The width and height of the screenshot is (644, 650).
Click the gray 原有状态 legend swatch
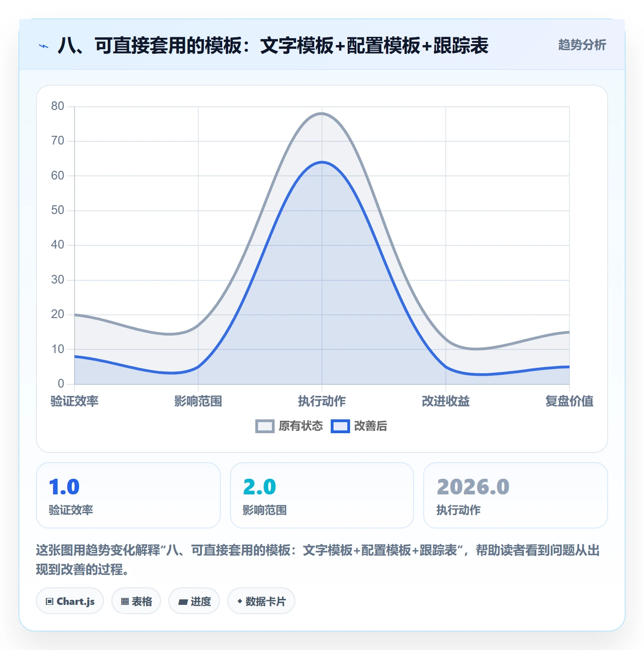tap(265, 426)
